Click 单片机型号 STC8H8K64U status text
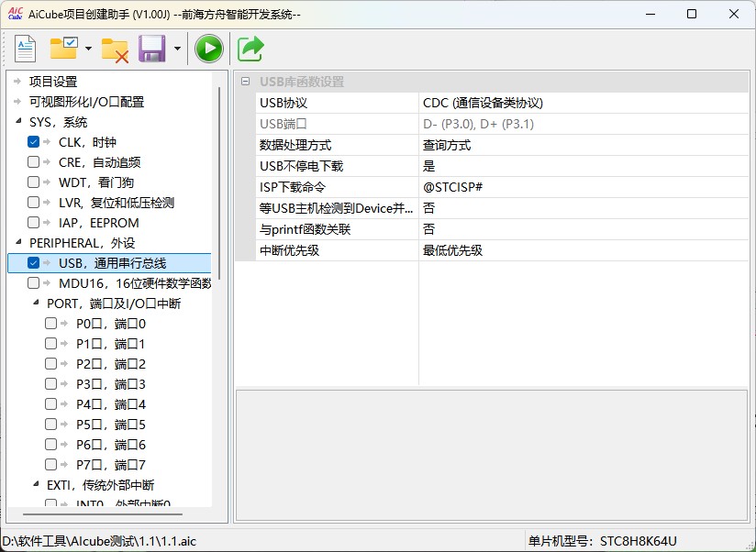Image resolution: width=756 pixels, height=552 pixels. click(602, 541)
